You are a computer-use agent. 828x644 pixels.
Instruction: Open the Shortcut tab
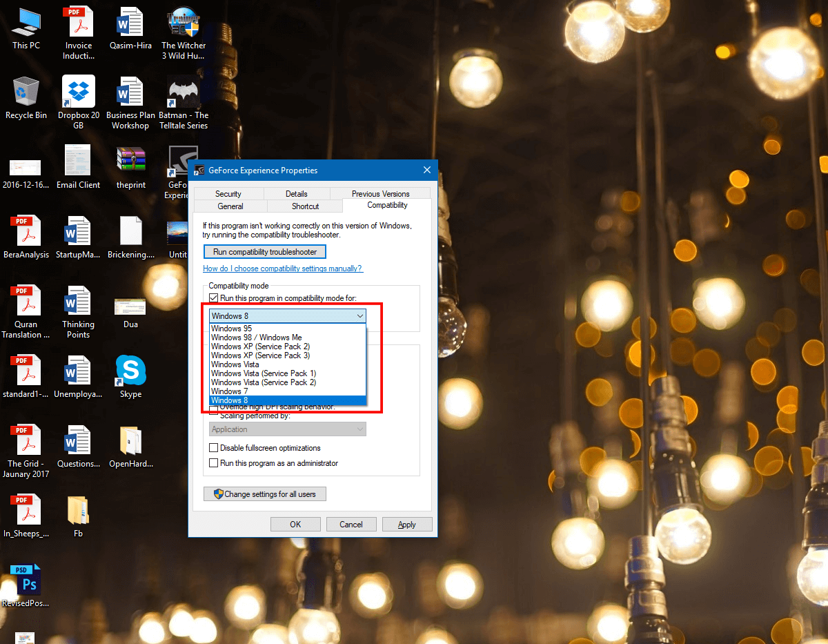click(x=305, y=206)
